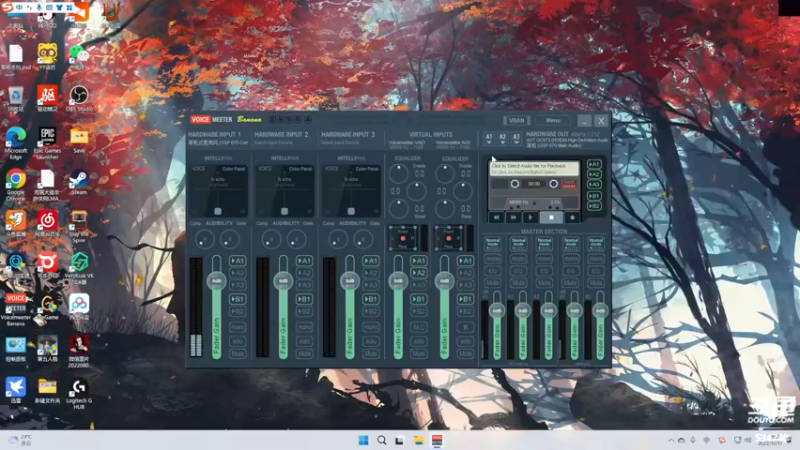Open File Explorer from the taskbar
The height and width of the screenshot is (450, 800).
tap(419, 440)
